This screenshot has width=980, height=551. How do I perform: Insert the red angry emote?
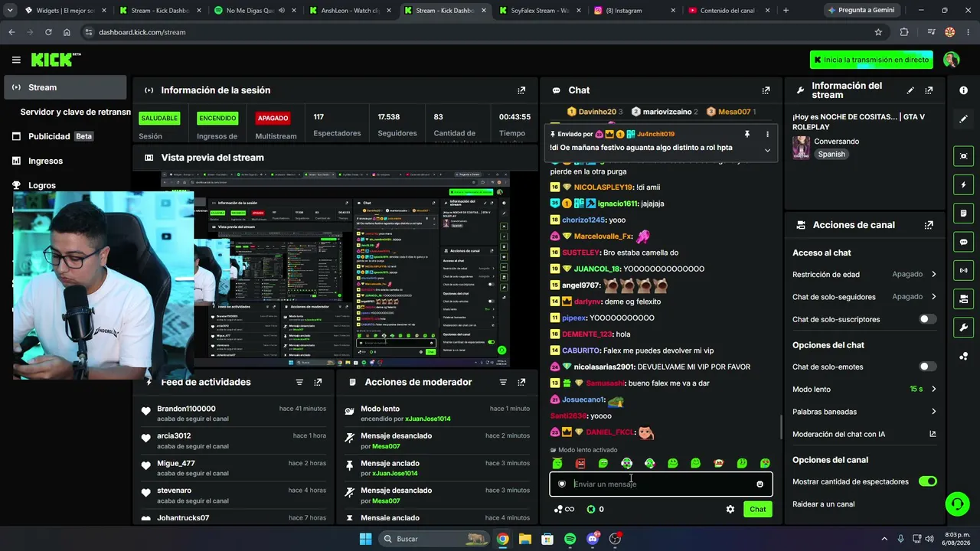click(x=580, y=463)
